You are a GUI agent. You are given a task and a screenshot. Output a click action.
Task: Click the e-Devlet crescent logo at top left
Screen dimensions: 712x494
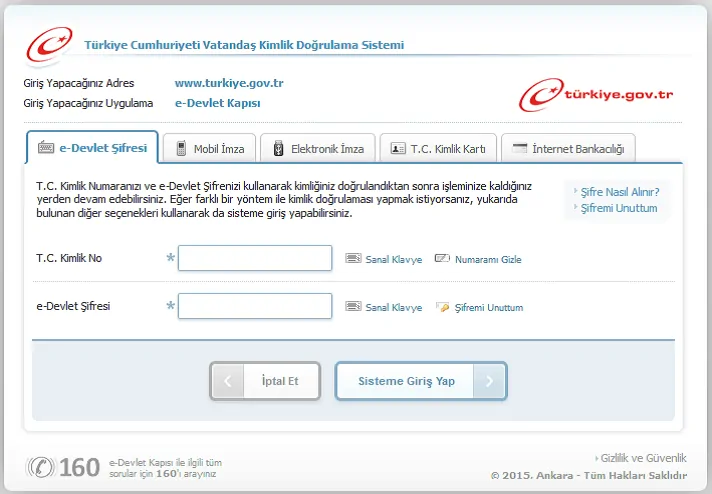pyautogui.click(x=49, y=45)
